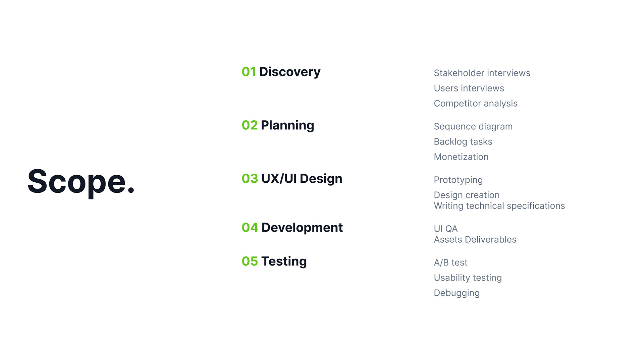The width and height of the screenshot is (644, 362).
Task: Select the 01 Discovery heading
Action: pos(281,72)
